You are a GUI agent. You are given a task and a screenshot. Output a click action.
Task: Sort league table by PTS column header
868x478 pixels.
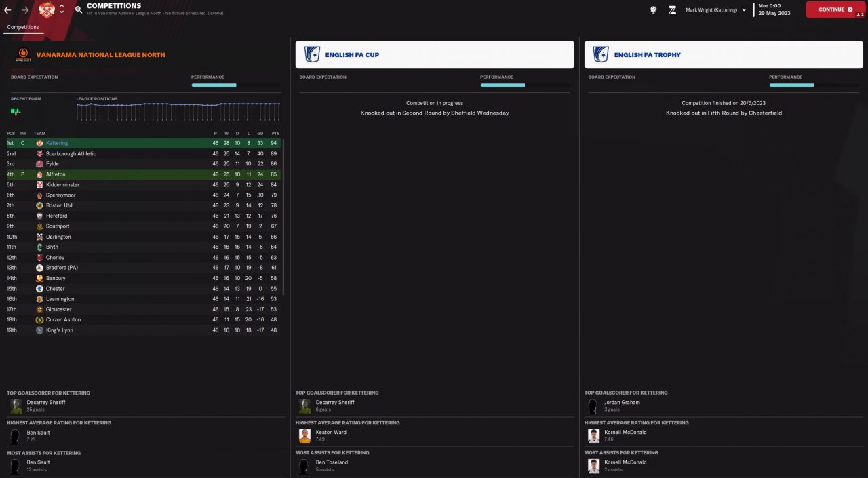[275, 134]
